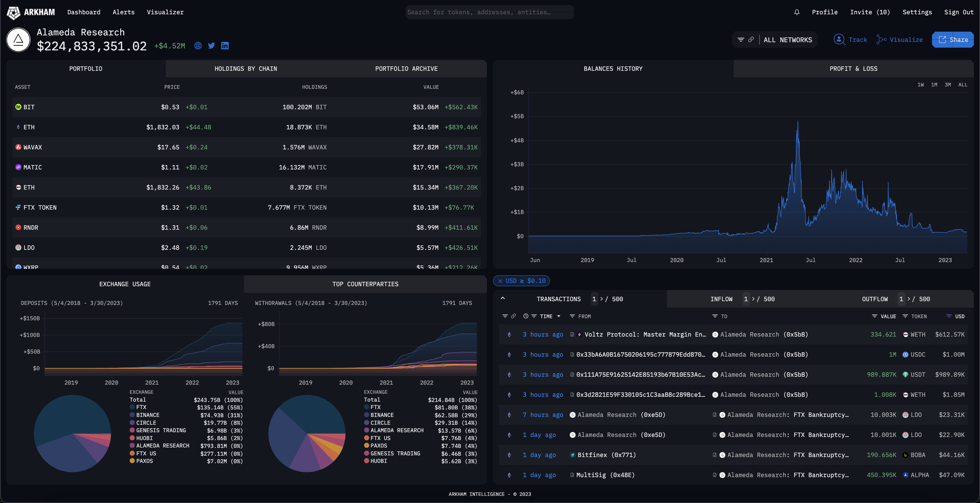
Task: Set balance history range to 3M
Action: tap(948, 84)
